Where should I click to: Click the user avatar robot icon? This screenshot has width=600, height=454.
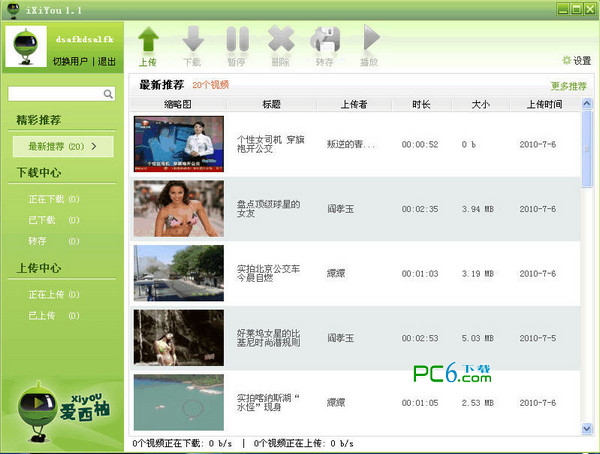click(x=25, y=46)
